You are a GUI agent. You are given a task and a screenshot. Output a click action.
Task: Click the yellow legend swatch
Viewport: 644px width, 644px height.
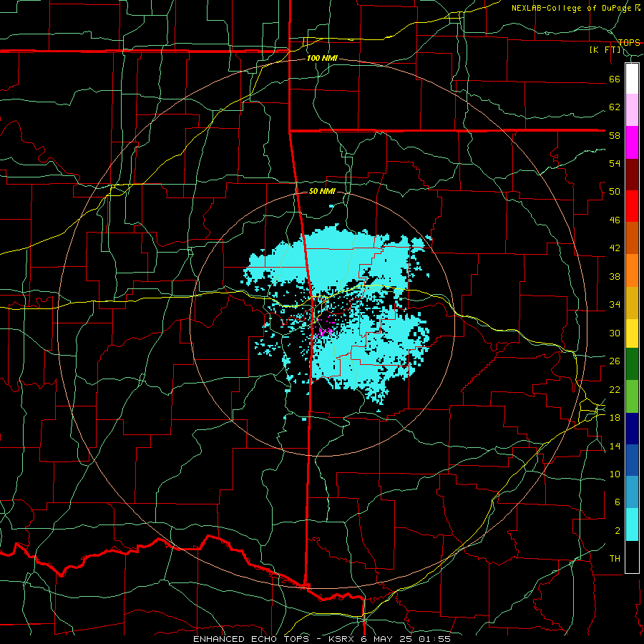[x=632, y=333]
